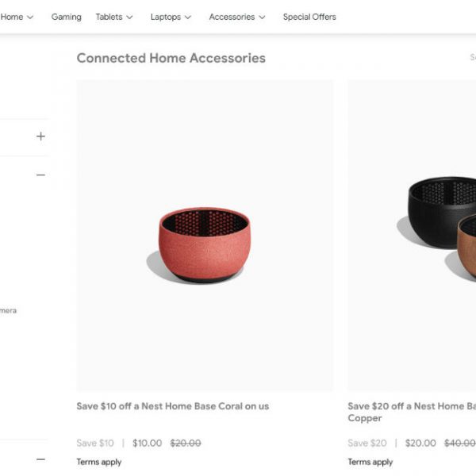Click the $10.00 sale price
Image resolution: width=476 pixels, height=476 pixels.
[x=147, y=443]
